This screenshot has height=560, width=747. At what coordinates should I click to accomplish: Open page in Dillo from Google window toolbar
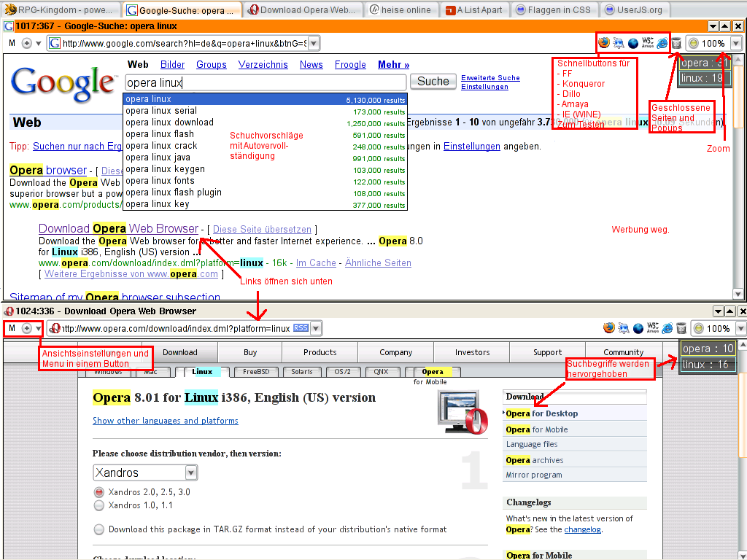632,43
